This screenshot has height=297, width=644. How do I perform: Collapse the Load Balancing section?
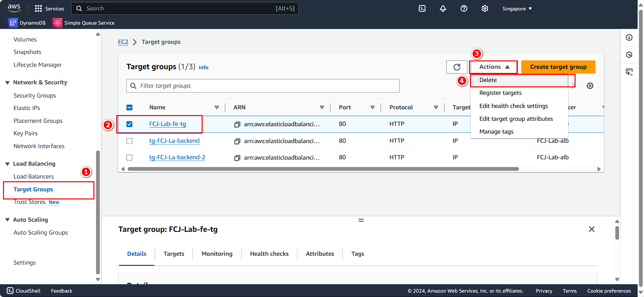coord(7,164)
